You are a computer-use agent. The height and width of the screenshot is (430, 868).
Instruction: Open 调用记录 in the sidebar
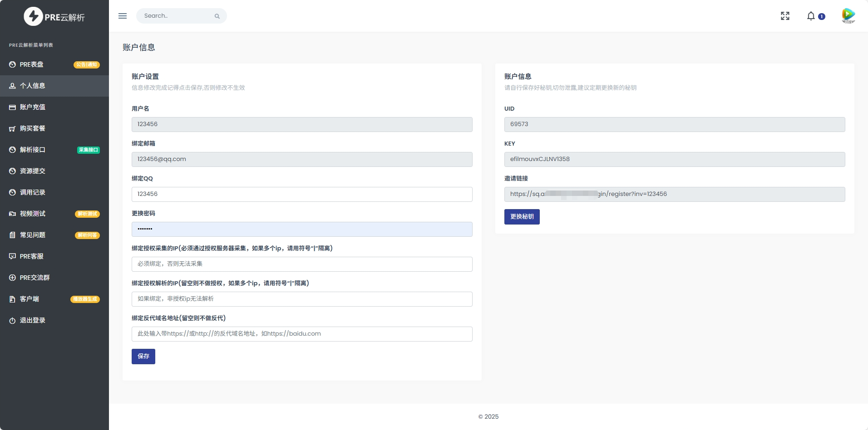33,193
